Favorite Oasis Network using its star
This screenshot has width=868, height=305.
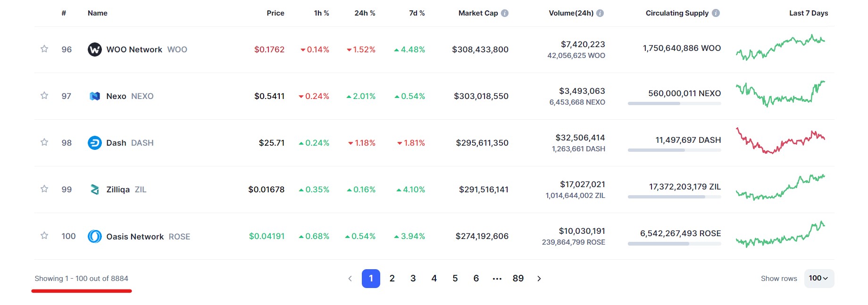[x=44, y=235]
